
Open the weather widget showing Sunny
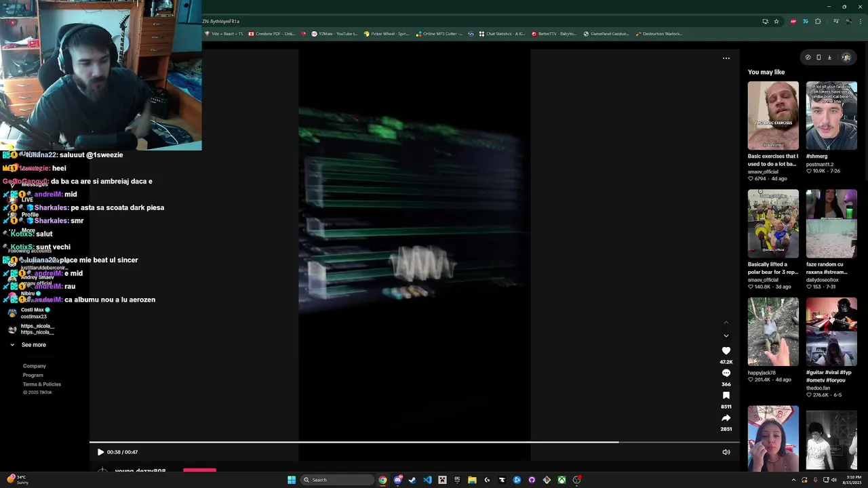click(x=17, y=480)
